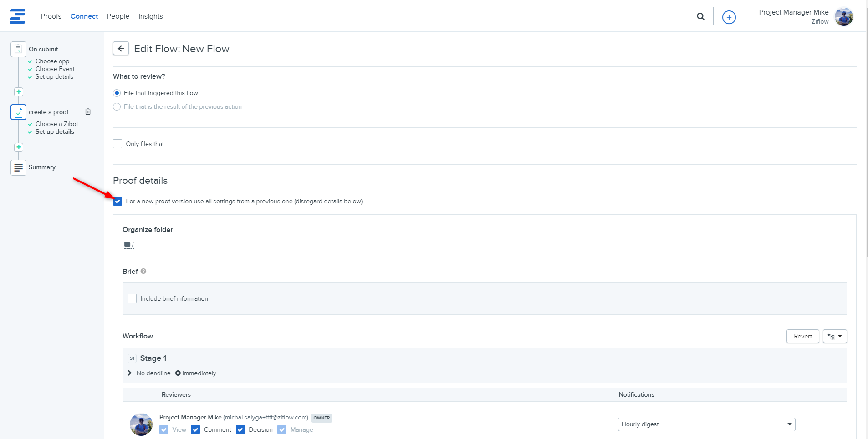Viewport: 868px width, 439px height.
Task: Enable the Only files that checkbox
Action: click(117, 144)
